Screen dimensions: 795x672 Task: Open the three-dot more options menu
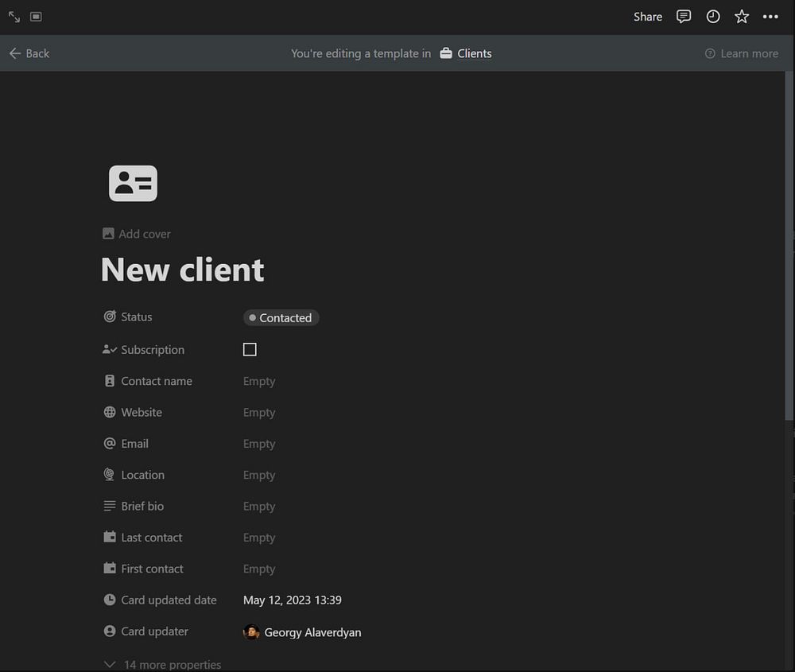tap(770, 17)
